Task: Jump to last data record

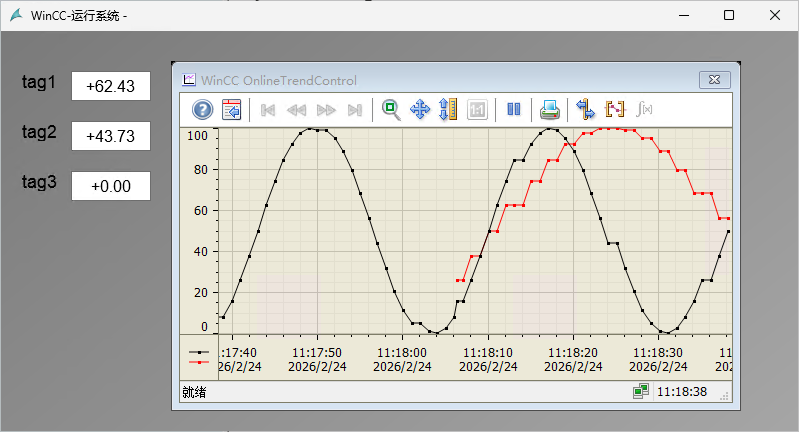Action: (354, 110)
